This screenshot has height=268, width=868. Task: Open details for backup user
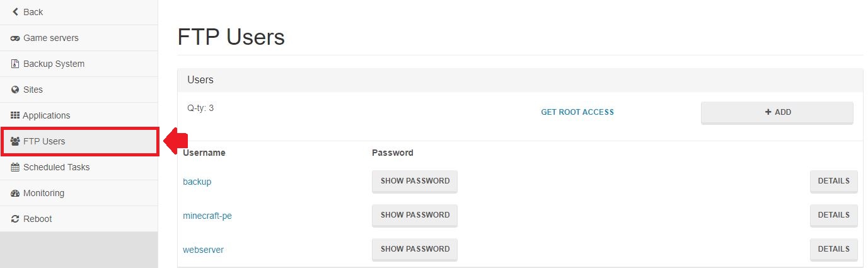(x=833, y=181)
